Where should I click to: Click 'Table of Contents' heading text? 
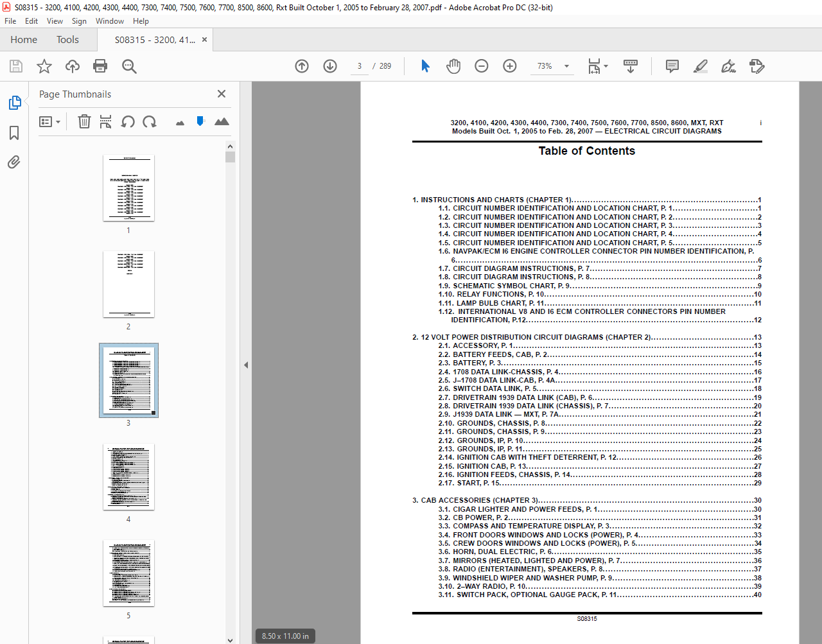[x=587, y=151]
